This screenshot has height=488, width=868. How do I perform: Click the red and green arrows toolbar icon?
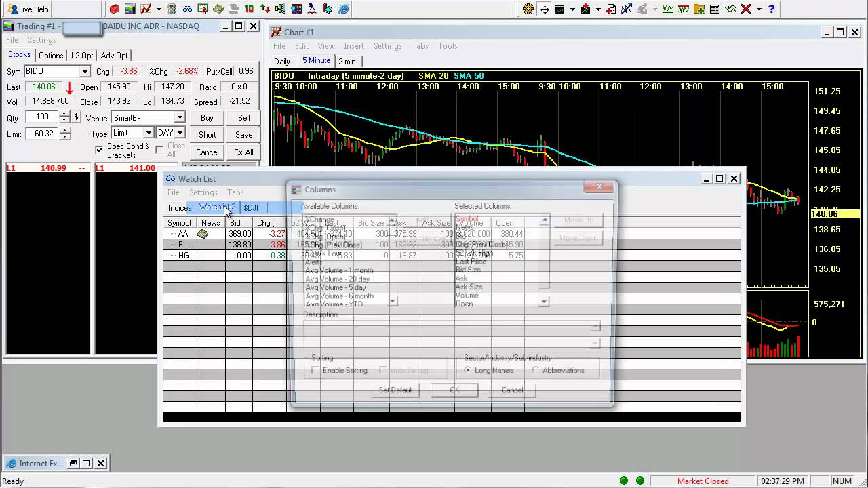[x=264, y=9]
